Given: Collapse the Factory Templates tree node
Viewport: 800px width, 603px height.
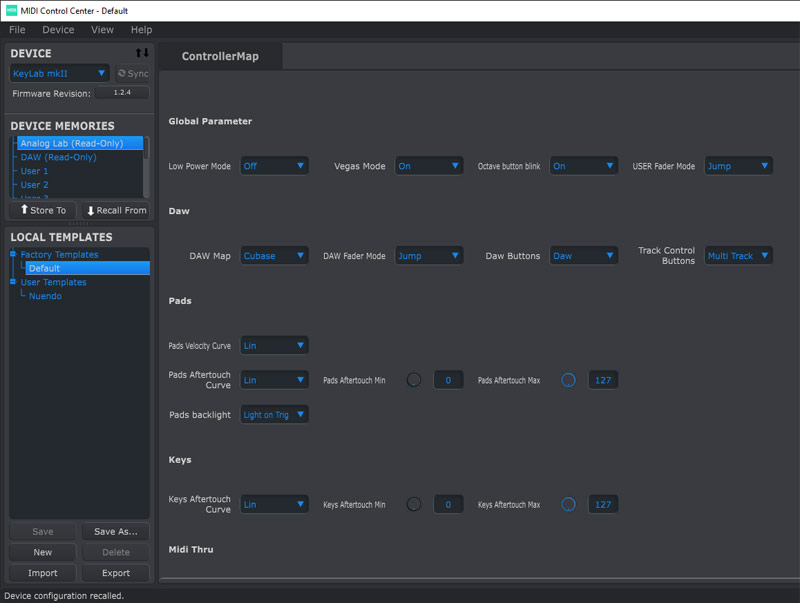Looking at the screenshot, I should (x=14, y=255).
